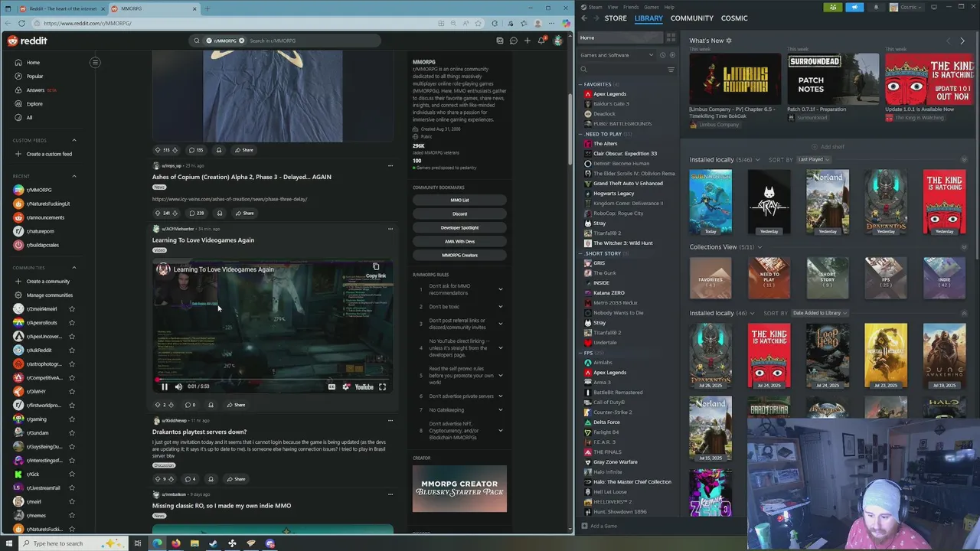This screenshot has width=980, height=551.
Task: Click Steam notifications bell
Action: [876, 8]
